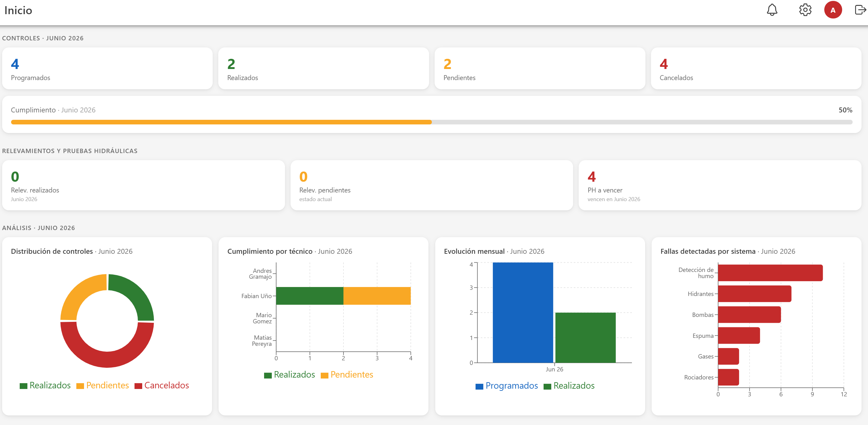Open the settings gear
This screenshot has height=425, width=868.
(805, 10)
